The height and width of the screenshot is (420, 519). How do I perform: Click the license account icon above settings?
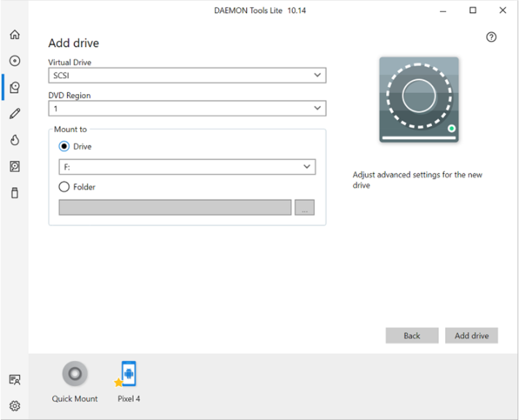[x=15, y=379]
